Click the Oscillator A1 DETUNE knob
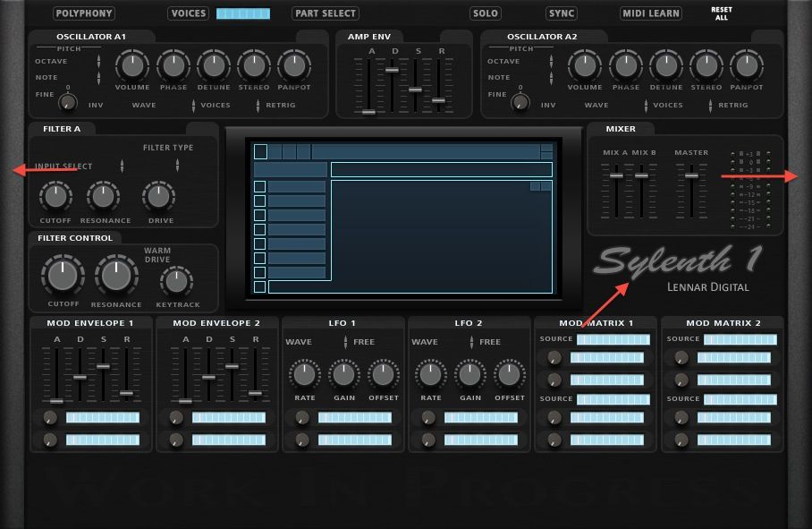Viewport: 812px width, 529px height. pyautogui.click(x=214, y=65)
